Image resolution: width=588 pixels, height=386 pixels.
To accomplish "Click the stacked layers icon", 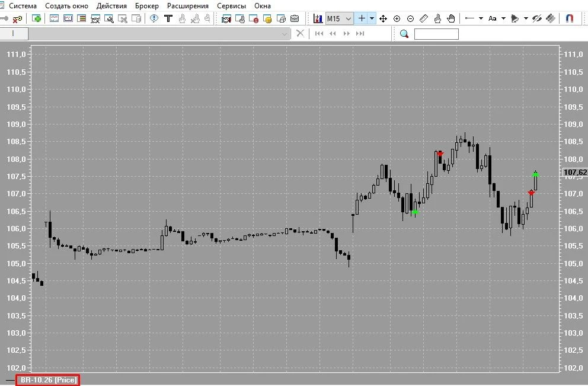I will coord(551,18).
